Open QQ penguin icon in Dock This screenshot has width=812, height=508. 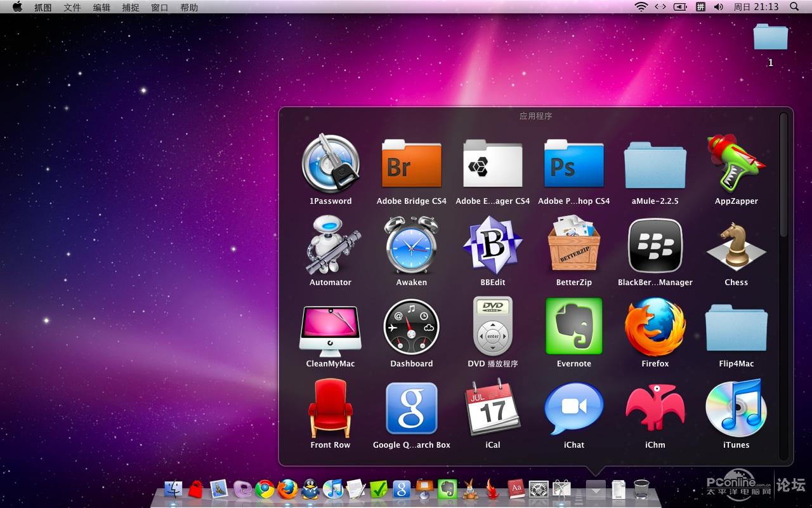pos(310,489)
